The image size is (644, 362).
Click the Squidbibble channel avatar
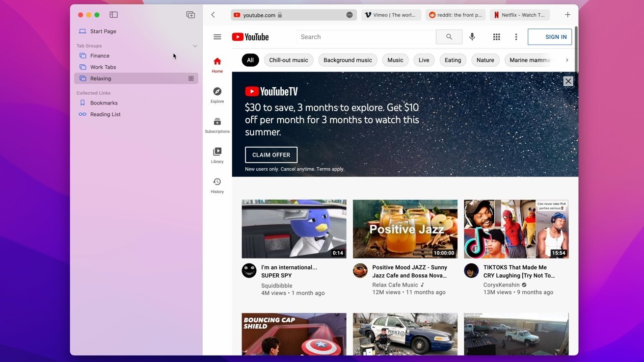[249, 271]
